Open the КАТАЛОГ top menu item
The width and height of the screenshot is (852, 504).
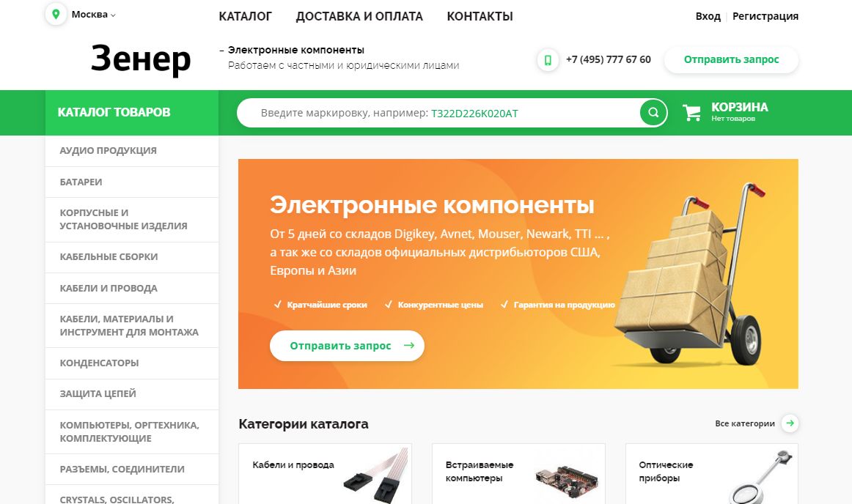click(245, 16)
